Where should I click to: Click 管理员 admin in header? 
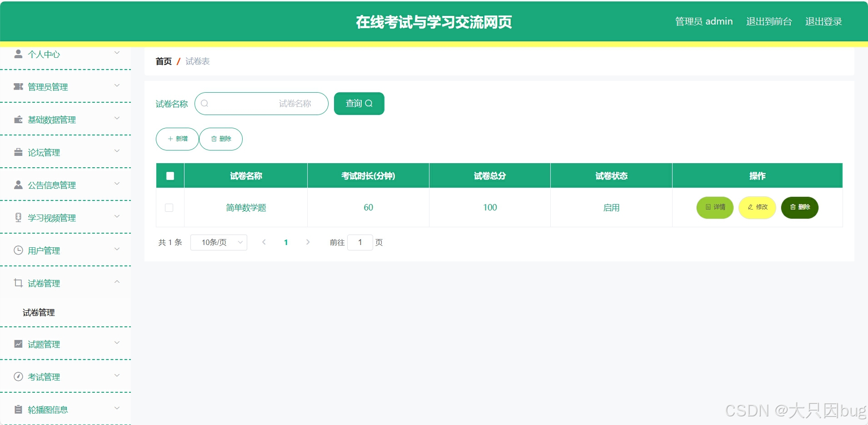point(704,21)
